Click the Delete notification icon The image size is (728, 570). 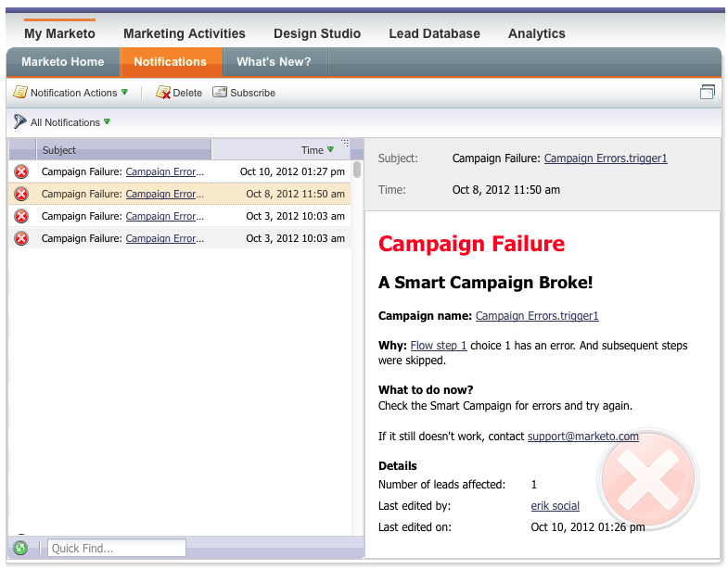tap(163, 93)
